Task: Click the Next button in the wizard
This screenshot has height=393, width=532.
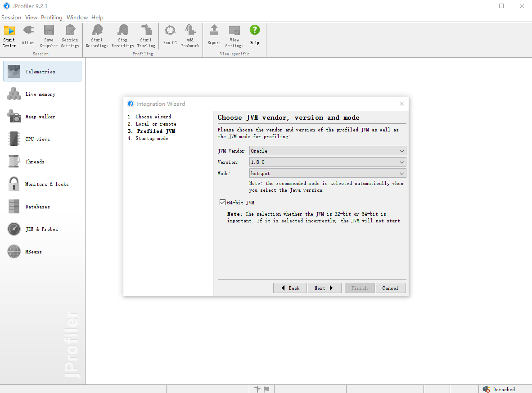Action: (x=325, y=288)
